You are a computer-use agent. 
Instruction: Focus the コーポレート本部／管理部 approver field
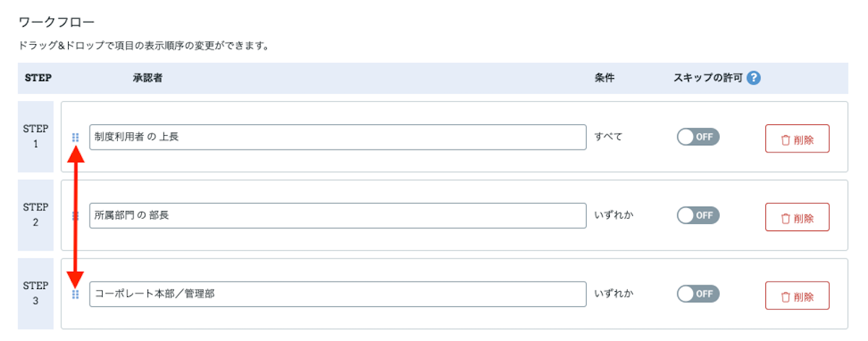coord(338,294)
